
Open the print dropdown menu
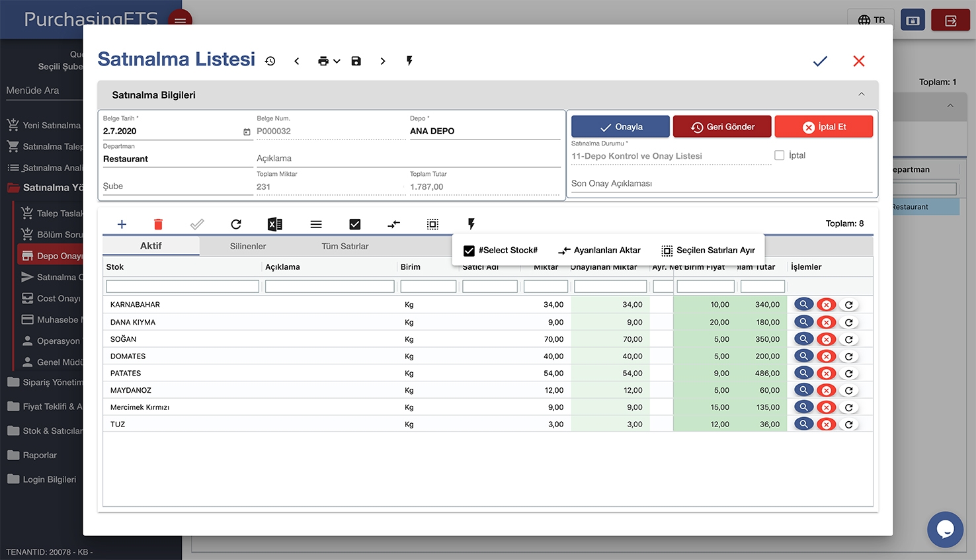pos(329,61)
